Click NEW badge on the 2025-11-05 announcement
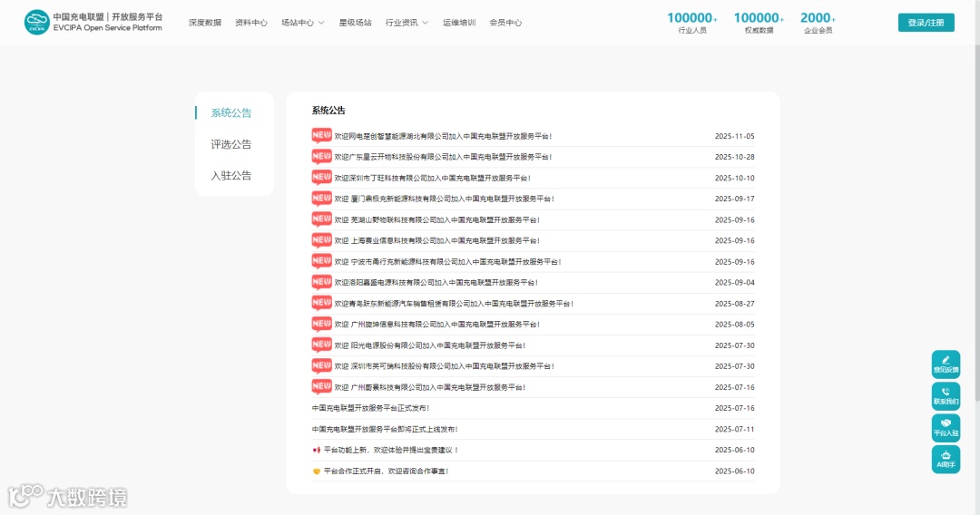Screen dimensions: 980x515 [321, 135]
